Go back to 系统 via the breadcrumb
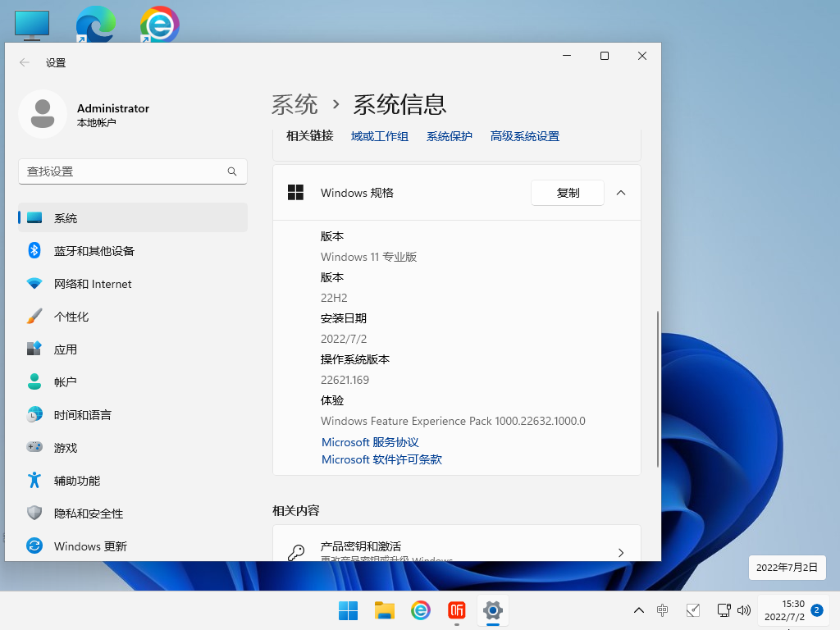 (294, 105)
